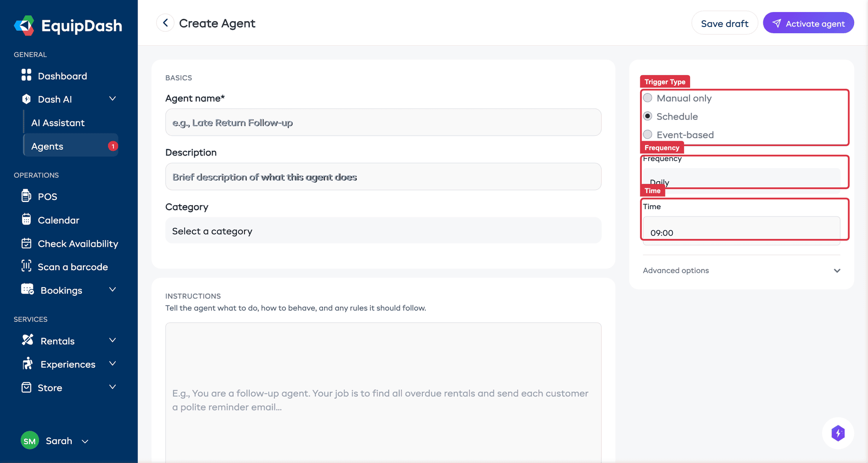This screenshot has width=868, height=463.
Task: Select the Manual only trigger option
Action: point(648,98)
